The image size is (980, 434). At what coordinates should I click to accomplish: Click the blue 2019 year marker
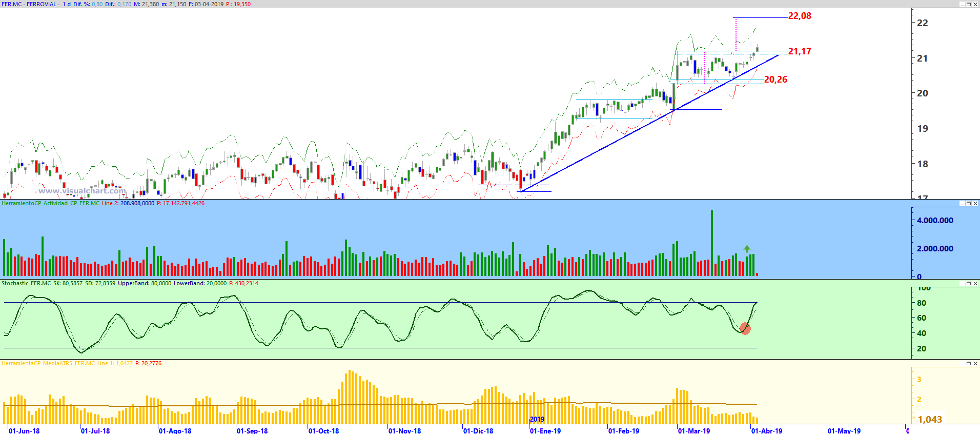coord(537,420)
